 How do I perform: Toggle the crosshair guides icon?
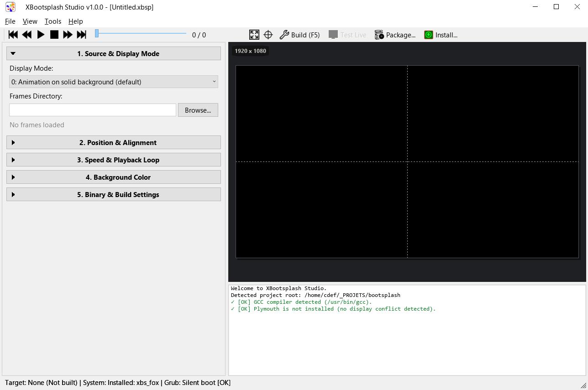coord(268,35)
